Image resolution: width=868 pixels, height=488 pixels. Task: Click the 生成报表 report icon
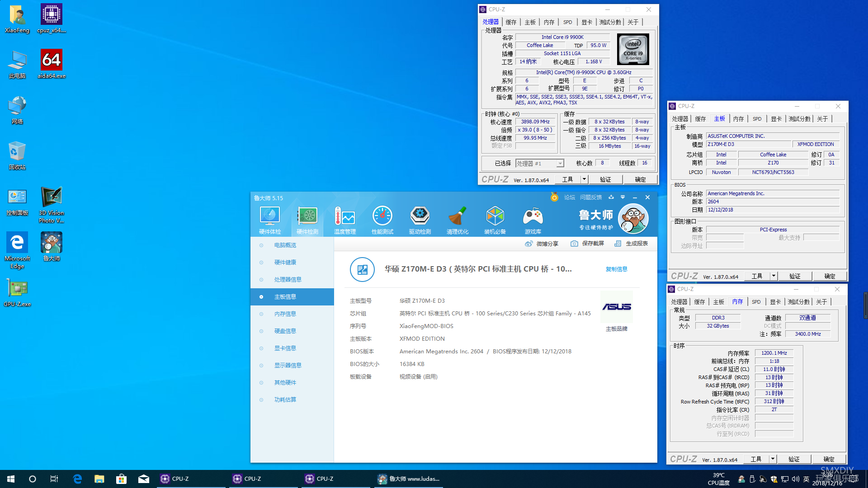click(618, 244)
